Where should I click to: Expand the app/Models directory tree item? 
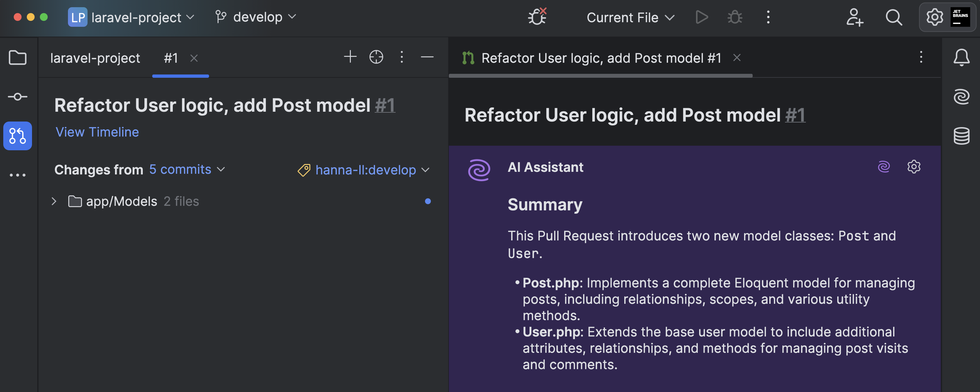pos(54,201)
